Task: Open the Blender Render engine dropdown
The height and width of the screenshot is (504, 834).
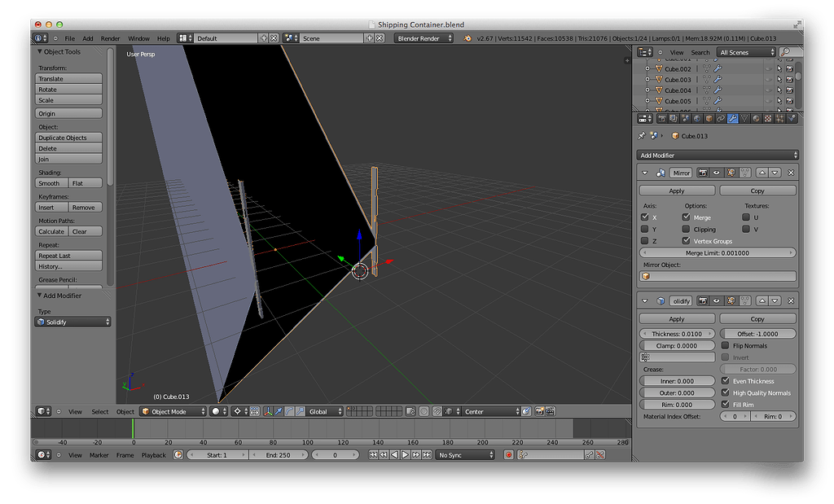Action: 424,38
